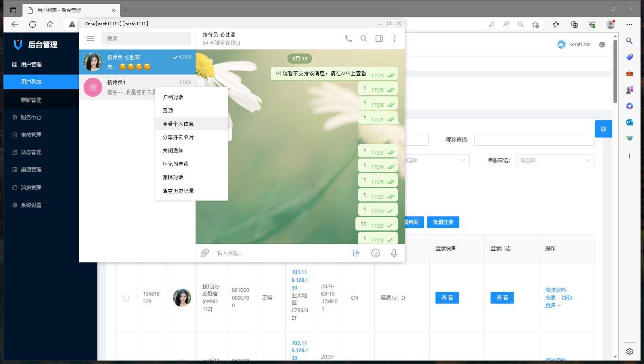This screenshot has width=644, height=364.
Task: Click Edge sidebar plus add icon
Action: [x=629, y=156]
